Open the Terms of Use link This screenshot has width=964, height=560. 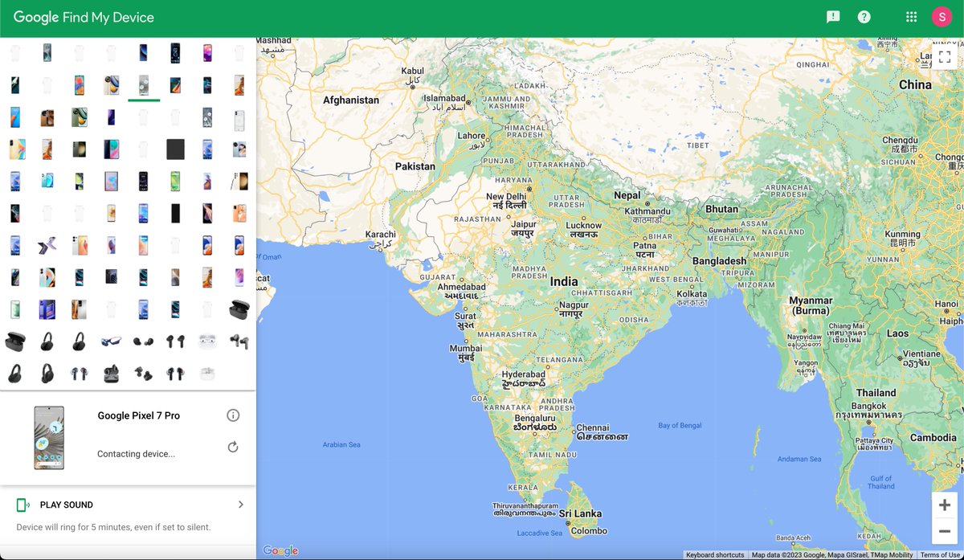coord(940,555)
